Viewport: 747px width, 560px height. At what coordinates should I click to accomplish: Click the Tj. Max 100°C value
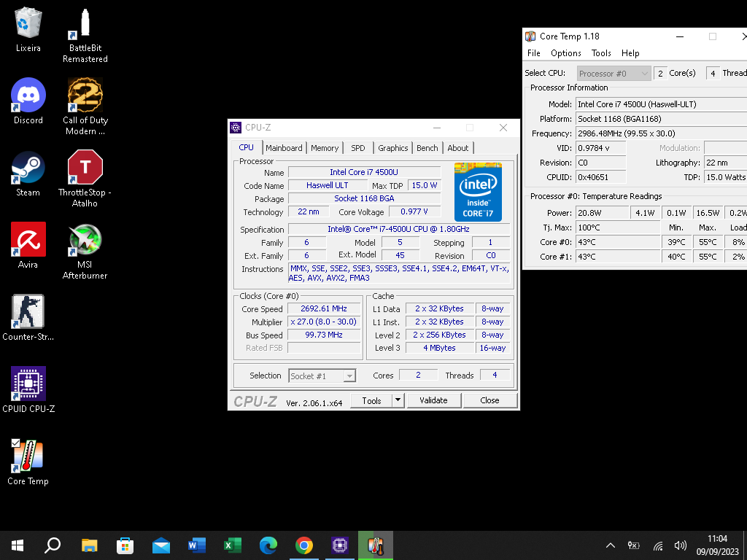(x=617, y=227)
